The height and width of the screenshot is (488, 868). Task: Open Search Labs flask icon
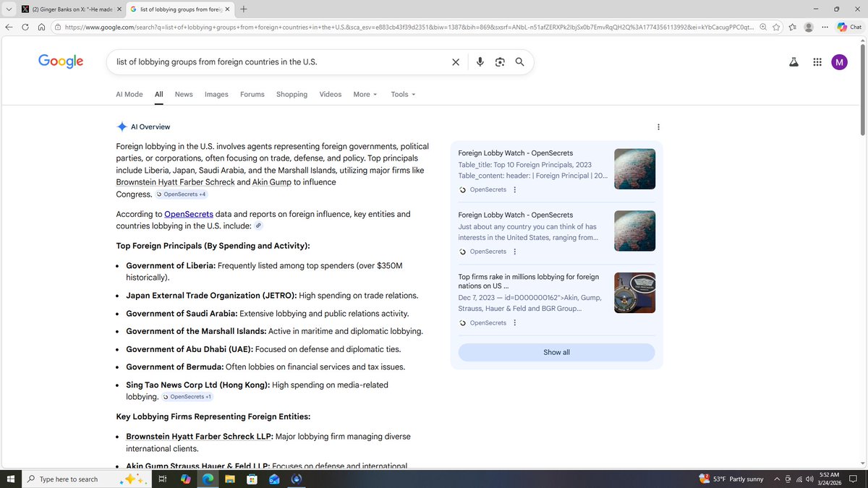pyautogui.click(x=793, y=62)
